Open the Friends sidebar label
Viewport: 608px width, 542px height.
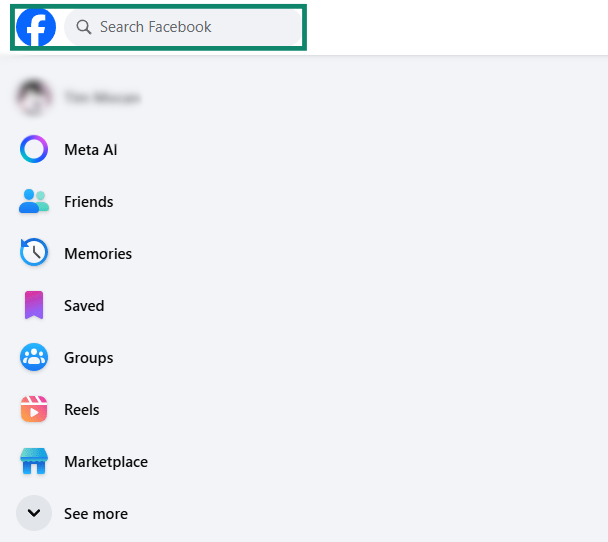click(x=89, y=202)
